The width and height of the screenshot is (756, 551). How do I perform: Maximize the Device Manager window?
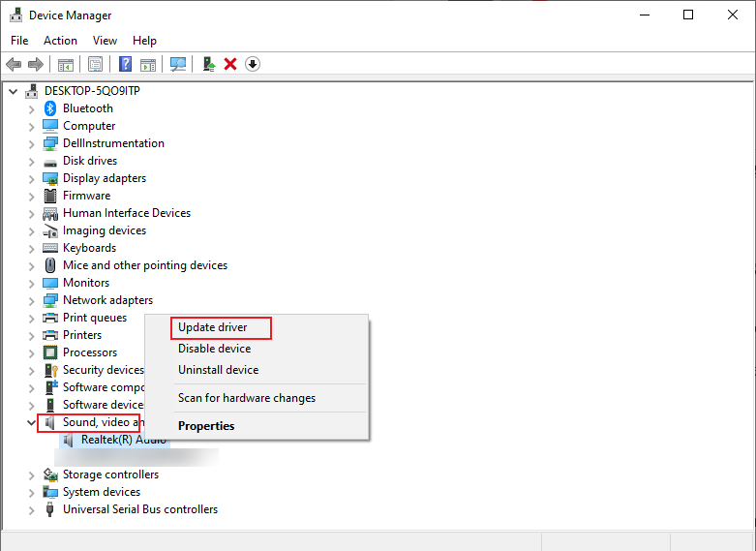pos(688,15)
